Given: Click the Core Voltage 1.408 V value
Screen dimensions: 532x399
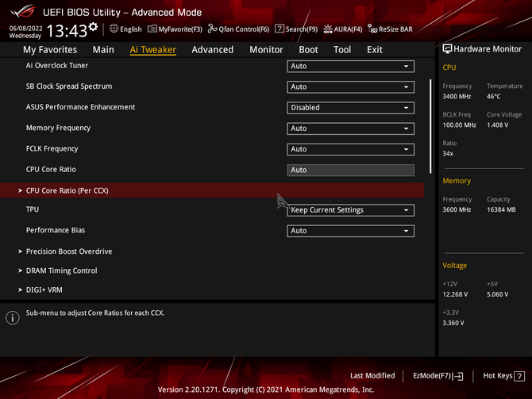Looking at the screenshot, I should [x=497, y=125].
